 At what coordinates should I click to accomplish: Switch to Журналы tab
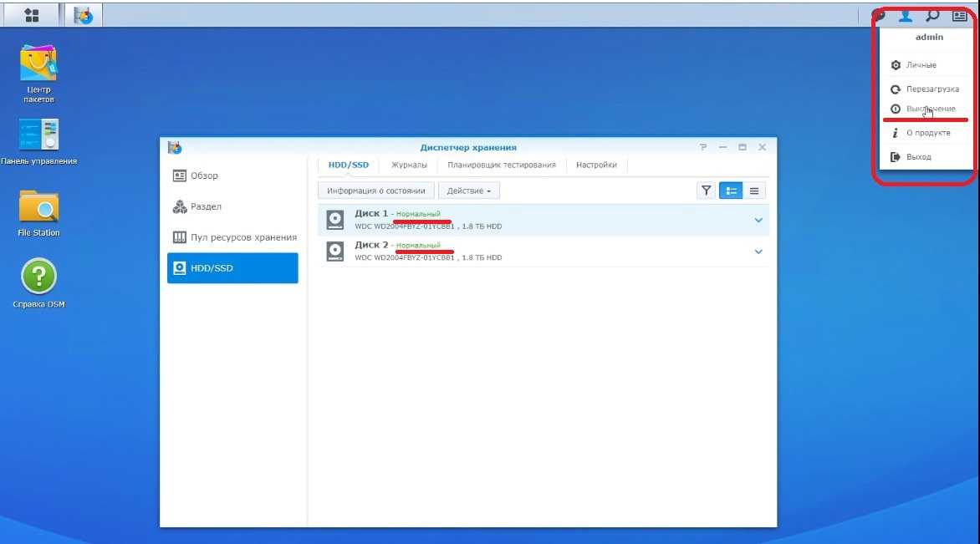[x=409, y=165]
